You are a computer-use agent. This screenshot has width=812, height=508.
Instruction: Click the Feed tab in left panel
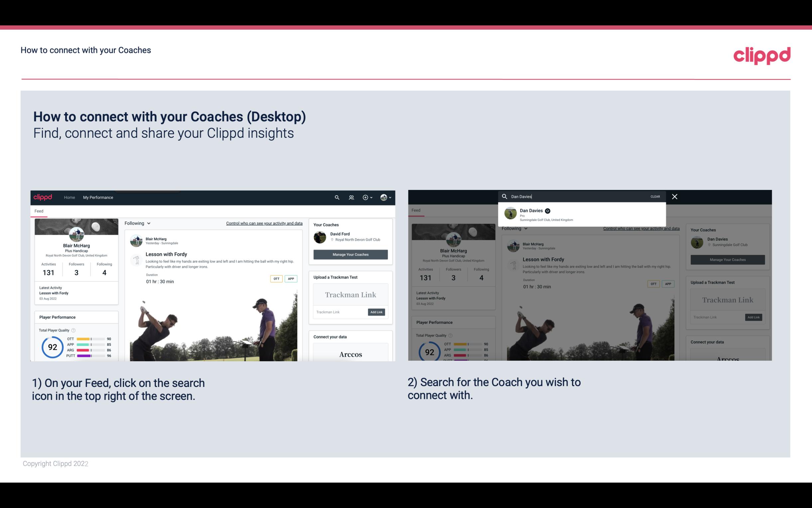tap(39, 210)
